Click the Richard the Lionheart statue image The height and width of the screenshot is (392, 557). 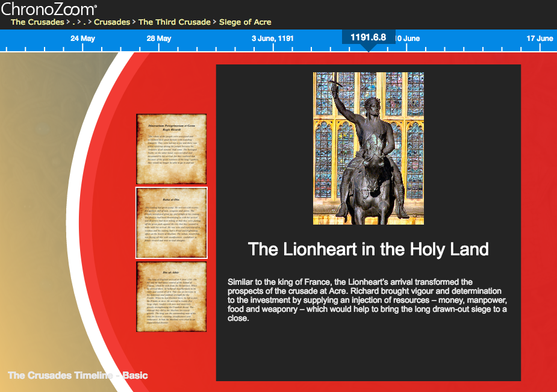click(x=368, y=148)
